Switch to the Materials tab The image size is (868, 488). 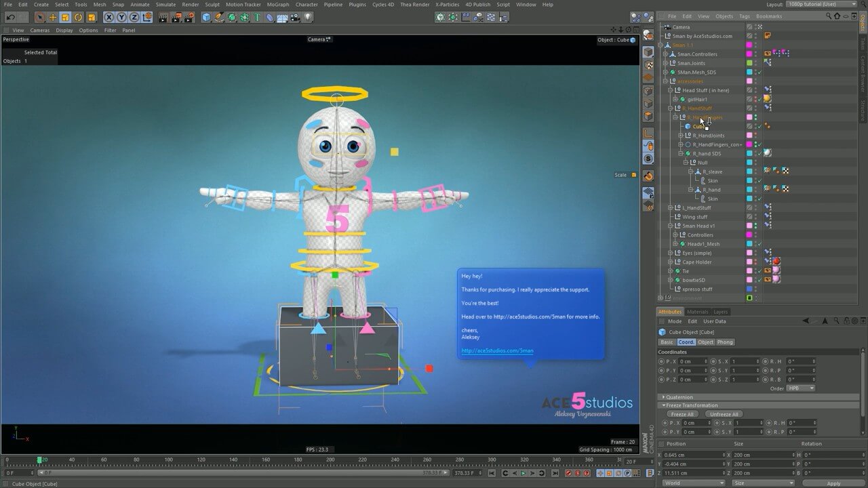tap(697, 312)
